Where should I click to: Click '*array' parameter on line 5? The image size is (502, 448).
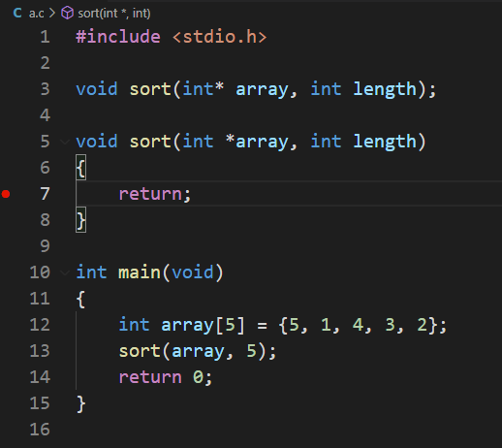[257, 142]
